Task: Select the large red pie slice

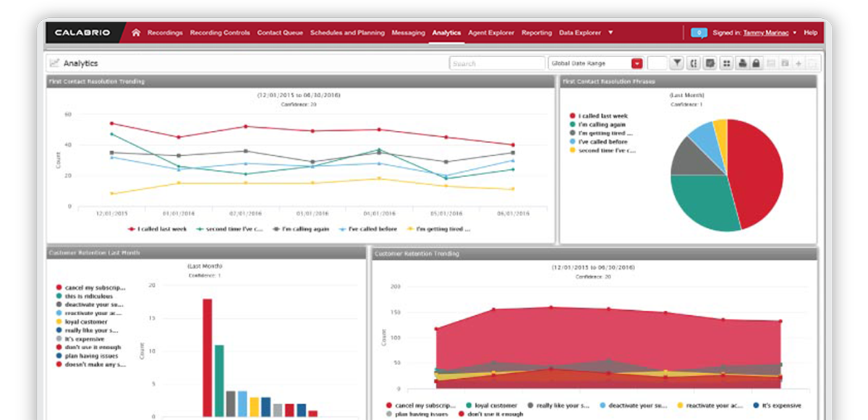Action: point(756,173)
